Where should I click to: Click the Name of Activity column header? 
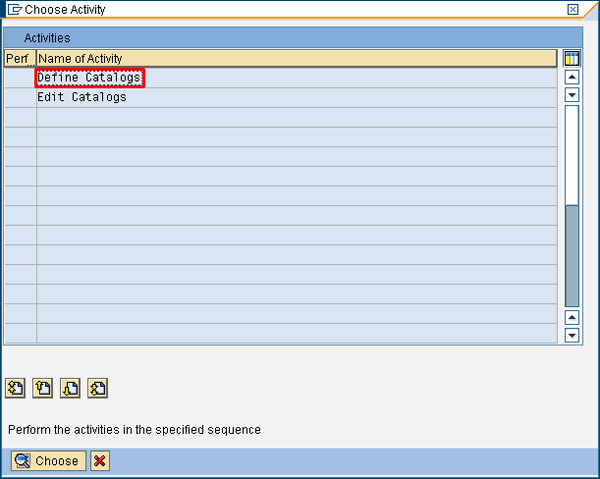pos(296,59)
